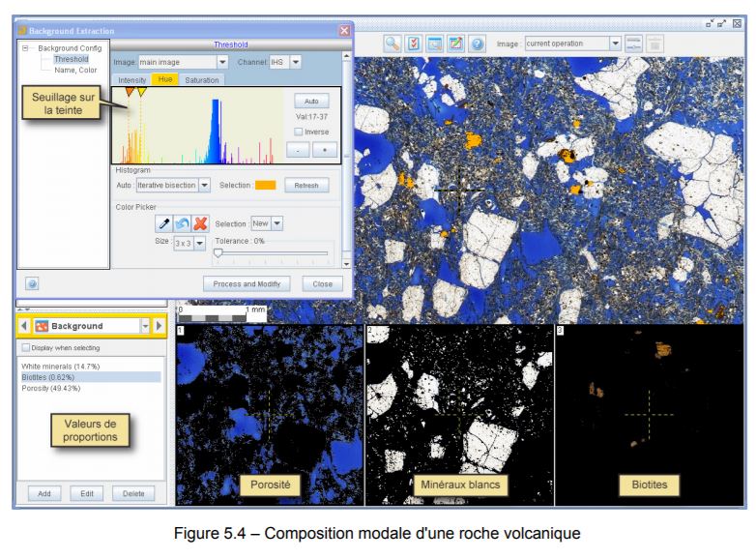
Task: Click the yellow upper threshold marker
Action: [x=141, y=92]
